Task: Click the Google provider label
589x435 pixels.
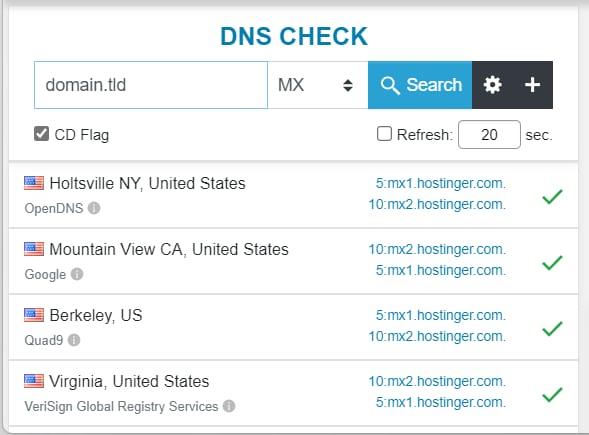Action: point(45,275)
